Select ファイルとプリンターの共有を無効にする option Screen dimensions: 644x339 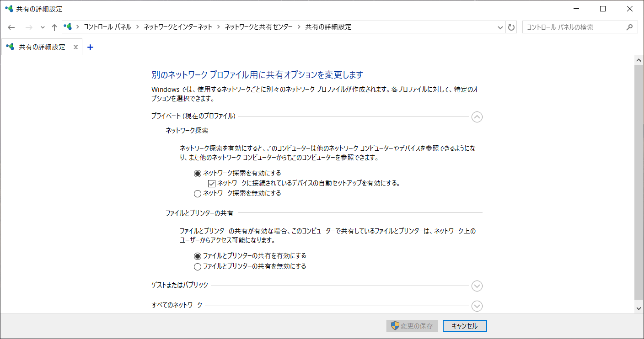[198, 266]
